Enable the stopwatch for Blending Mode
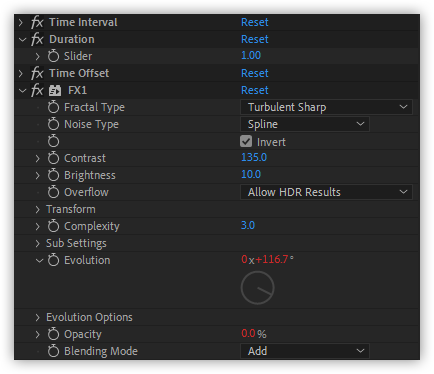This screenshot has width=434, height=374. coord(53,351)
